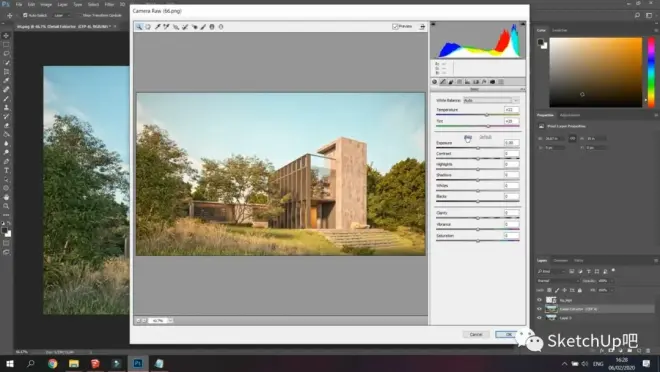Select the Graduated Filter tool

coord(212,27)
